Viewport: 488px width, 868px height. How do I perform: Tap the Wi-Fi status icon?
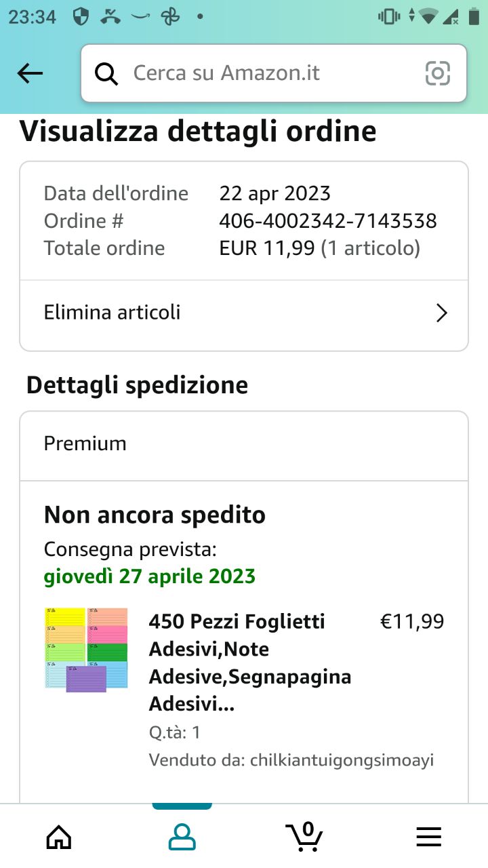[x=428, y=17]
